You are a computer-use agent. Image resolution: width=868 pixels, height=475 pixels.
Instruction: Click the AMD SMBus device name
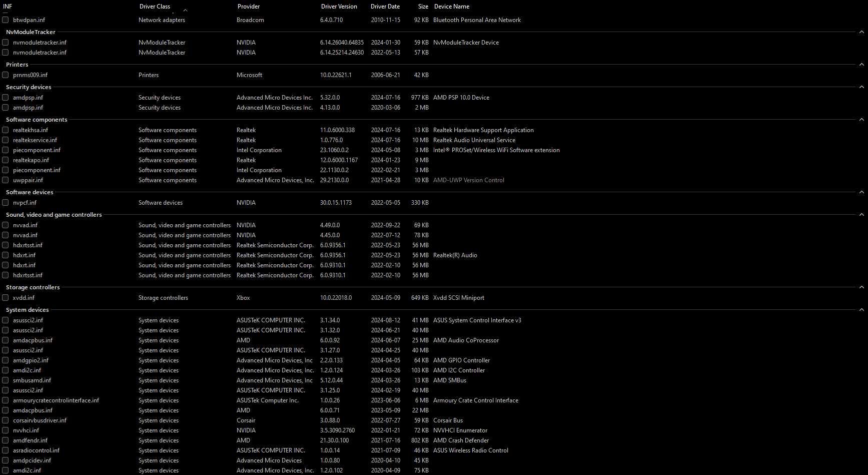click(450, 380)
